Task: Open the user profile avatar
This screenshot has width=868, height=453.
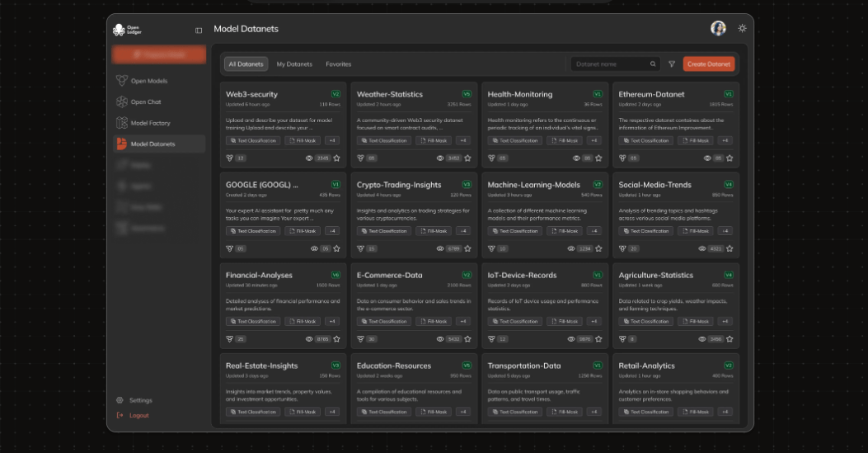Action: [718, 28]
